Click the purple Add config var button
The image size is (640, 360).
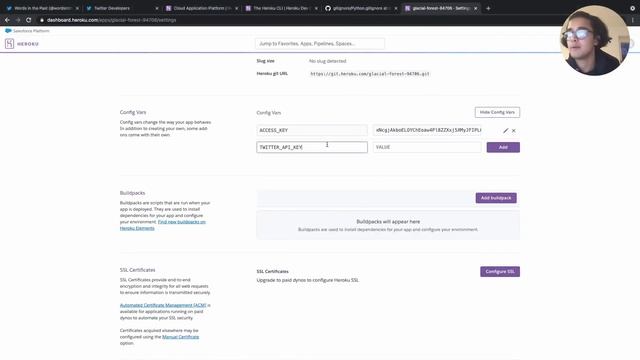point(503,147)
